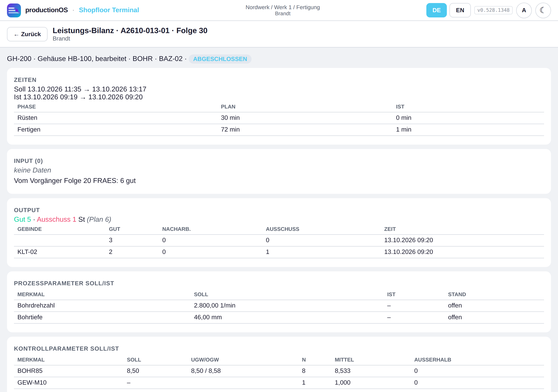The image size is (558, 392).
Task: Switch language to EN
Action: pyautogui.click(x=460, y=10)
